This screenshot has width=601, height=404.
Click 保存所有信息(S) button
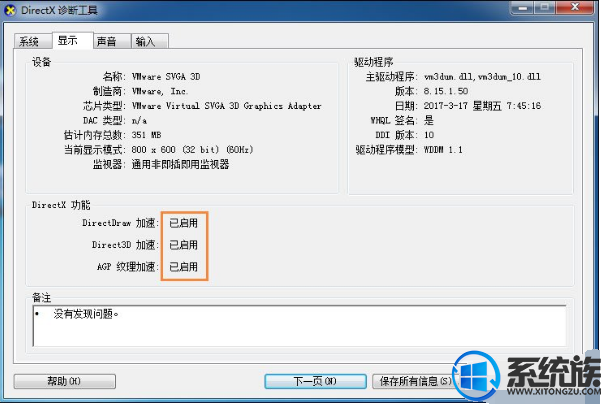point(415,381)
